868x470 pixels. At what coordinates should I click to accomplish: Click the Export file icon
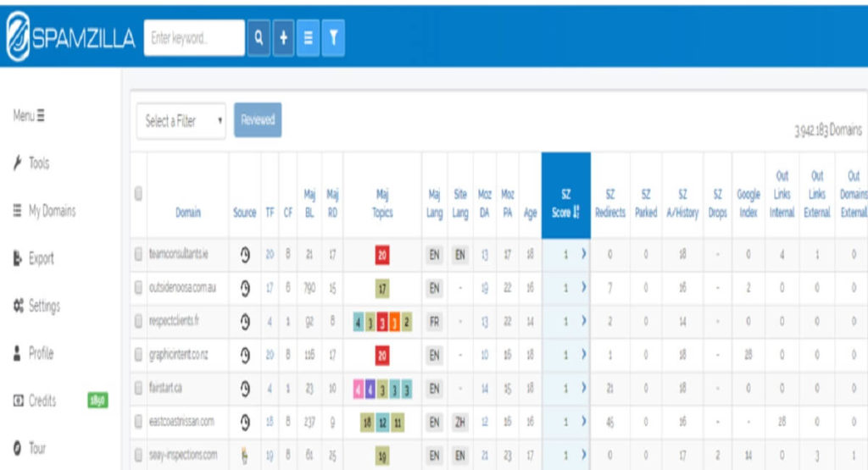point(18,257)
